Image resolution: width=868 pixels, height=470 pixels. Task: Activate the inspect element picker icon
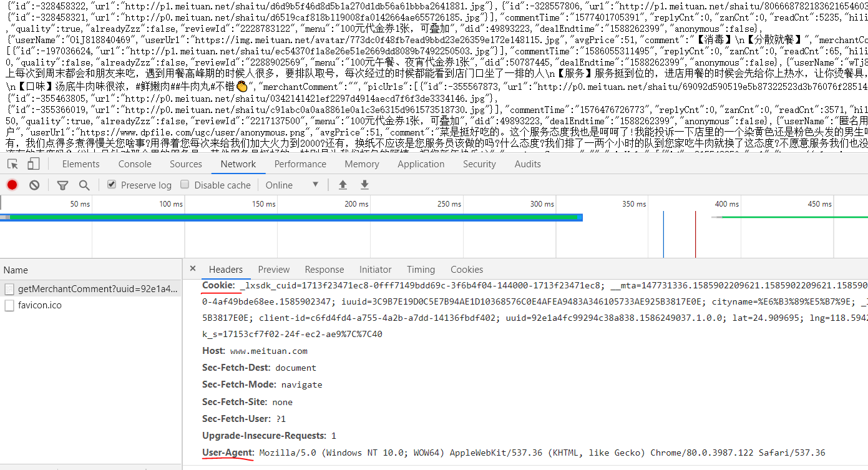click(12, 164)
